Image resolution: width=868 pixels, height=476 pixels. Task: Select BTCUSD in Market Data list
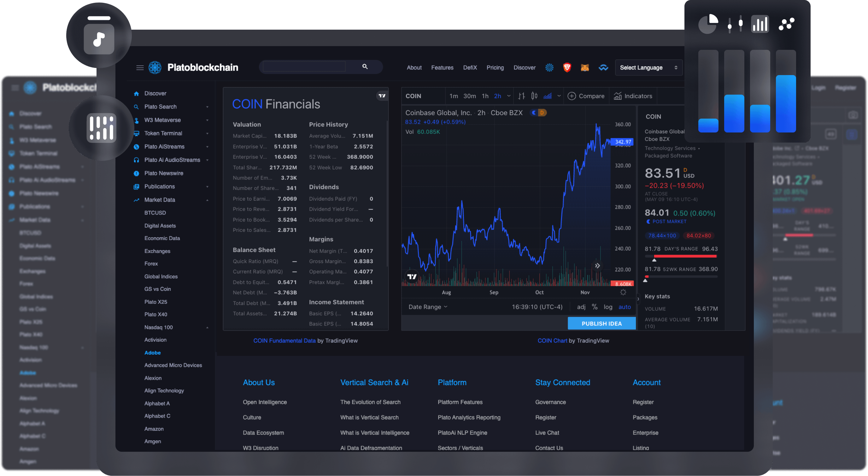pos(155,213)
